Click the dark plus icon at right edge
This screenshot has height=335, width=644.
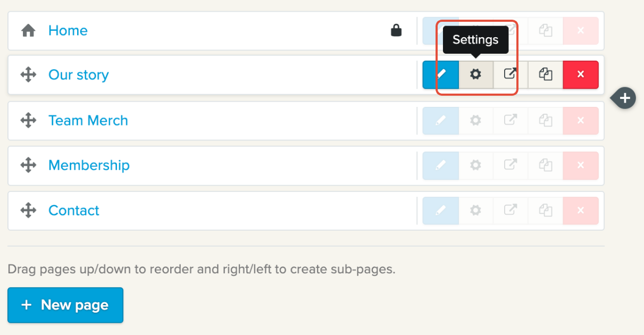(625, 98)
